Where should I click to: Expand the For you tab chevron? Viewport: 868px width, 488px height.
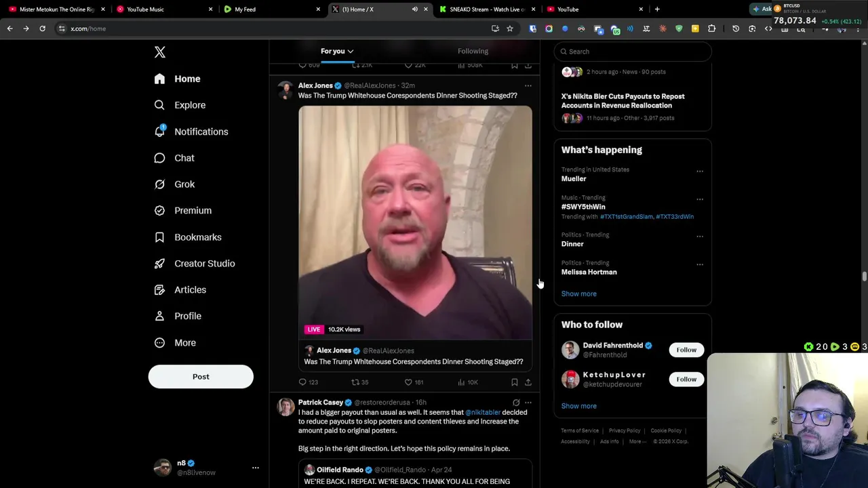tap(351, 52)
